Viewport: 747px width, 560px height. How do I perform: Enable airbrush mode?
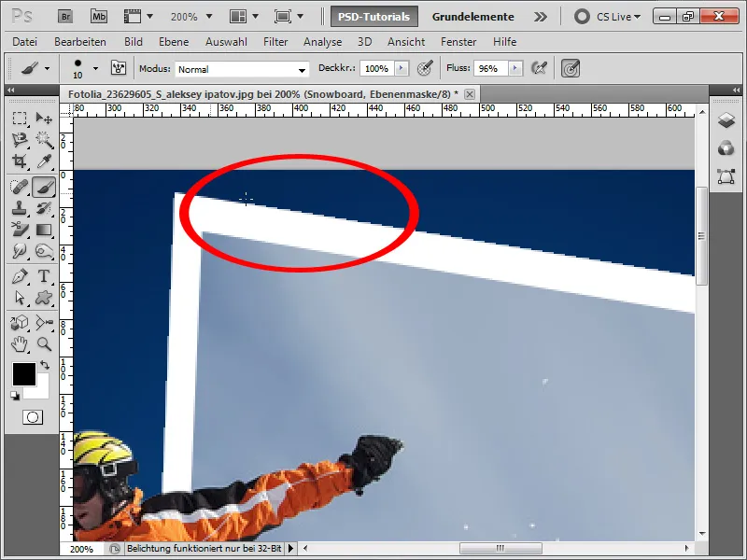click(539, 68)
